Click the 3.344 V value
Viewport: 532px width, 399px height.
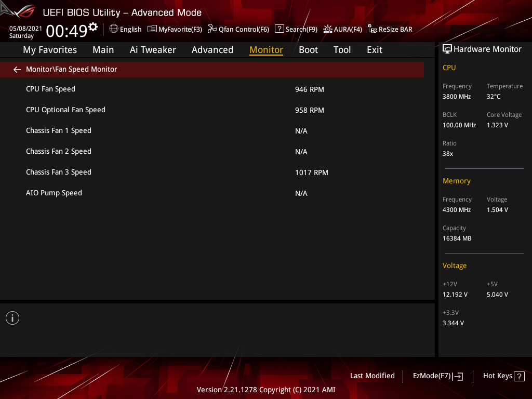pyautogui.click(x=453, y=323)
